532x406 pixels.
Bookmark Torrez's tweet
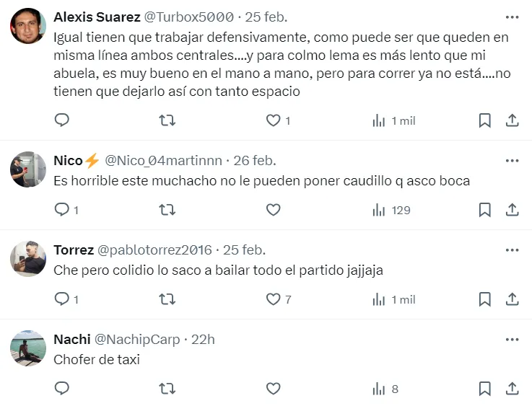tap(485, 299)
